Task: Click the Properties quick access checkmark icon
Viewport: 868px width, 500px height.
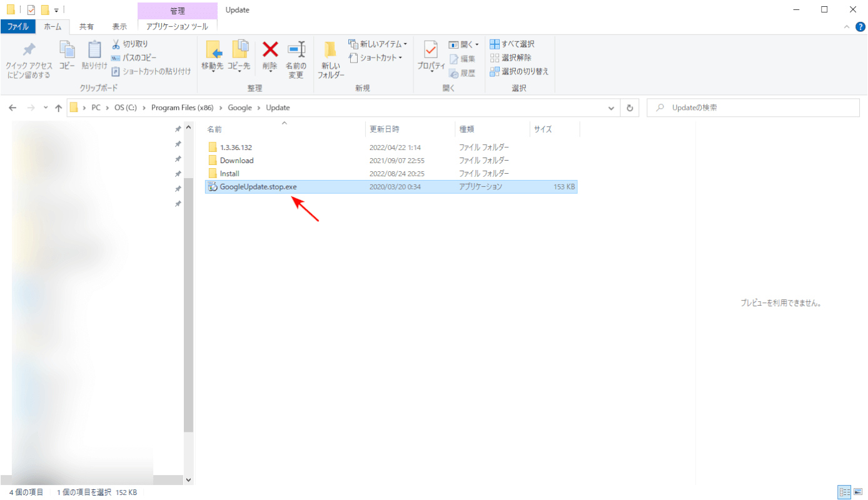Action: [x=31, y=10]
